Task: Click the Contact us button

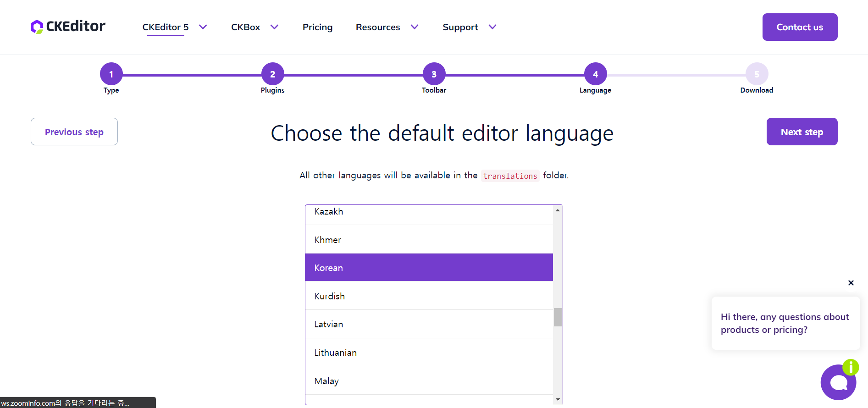Action: point(800,27)
